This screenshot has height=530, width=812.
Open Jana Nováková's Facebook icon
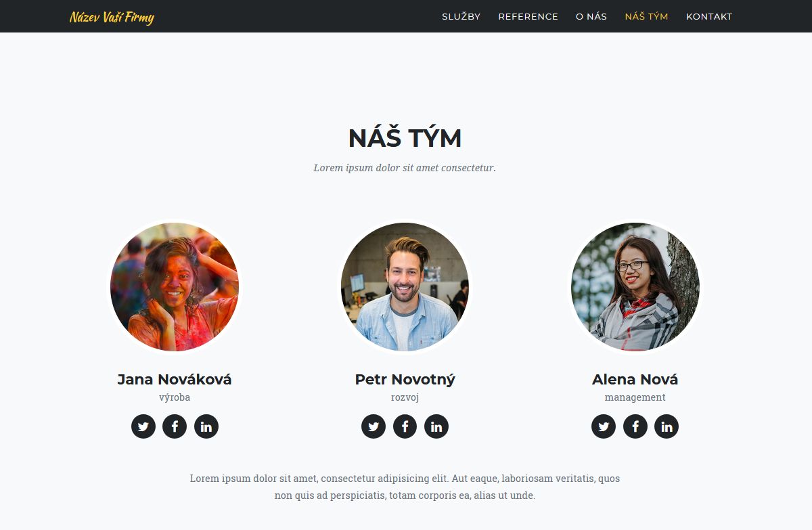tap(175, 426)
